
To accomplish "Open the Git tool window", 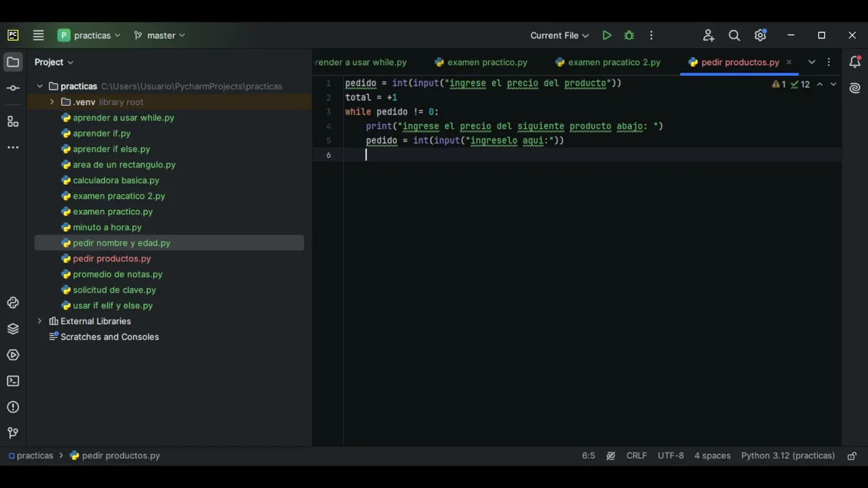I will 13,433.
